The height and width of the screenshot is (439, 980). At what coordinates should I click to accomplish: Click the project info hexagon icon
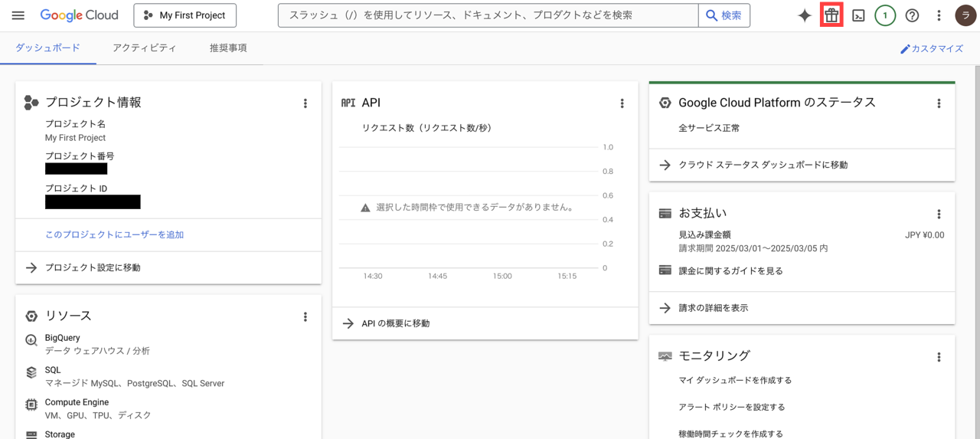(31, 103)
